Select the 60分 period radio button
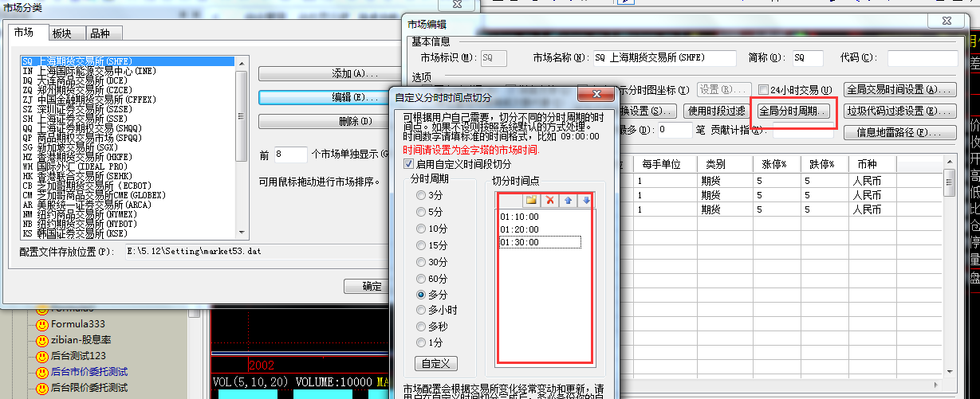Screen dimensions: 980x399 click(x=421, y=279)
